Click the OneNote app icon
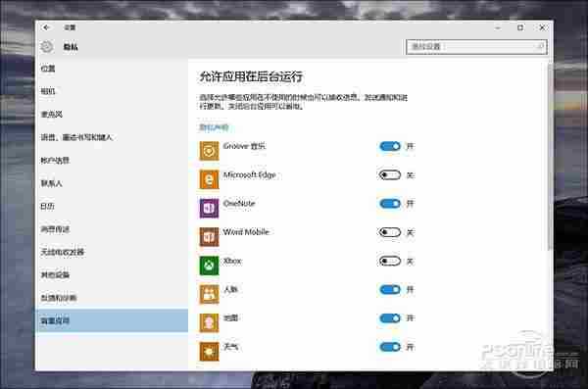The image size is (588, 389). pos(209,208)
